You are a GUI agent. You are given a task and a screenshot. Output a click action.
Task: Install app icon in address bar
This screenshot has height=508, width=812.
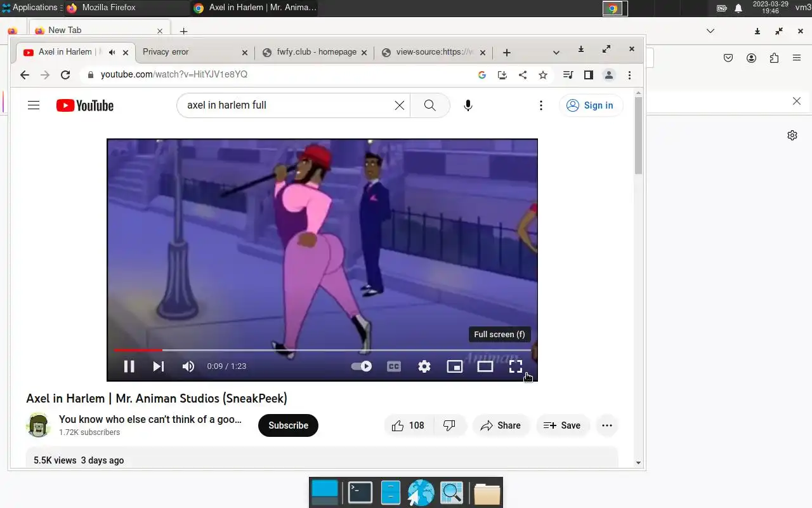coord(502,75)
